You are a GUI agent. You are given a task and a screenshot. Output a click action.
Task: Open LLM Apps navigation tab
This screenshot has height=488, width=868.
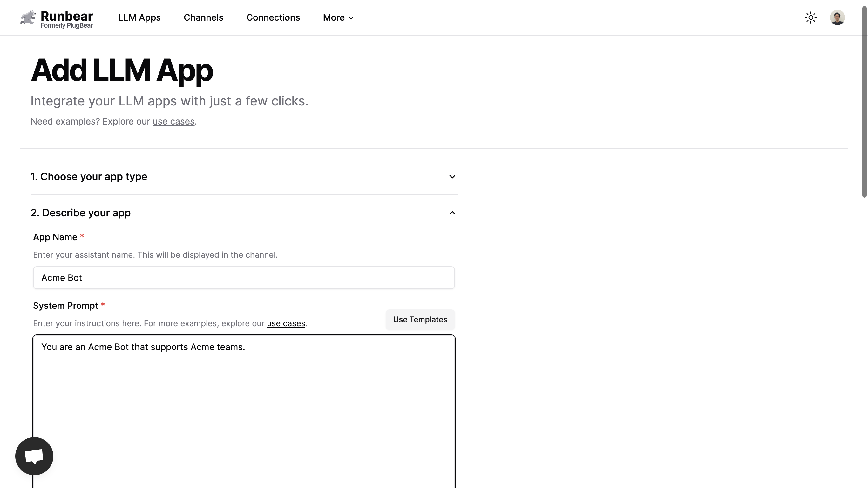click(139, 17)
